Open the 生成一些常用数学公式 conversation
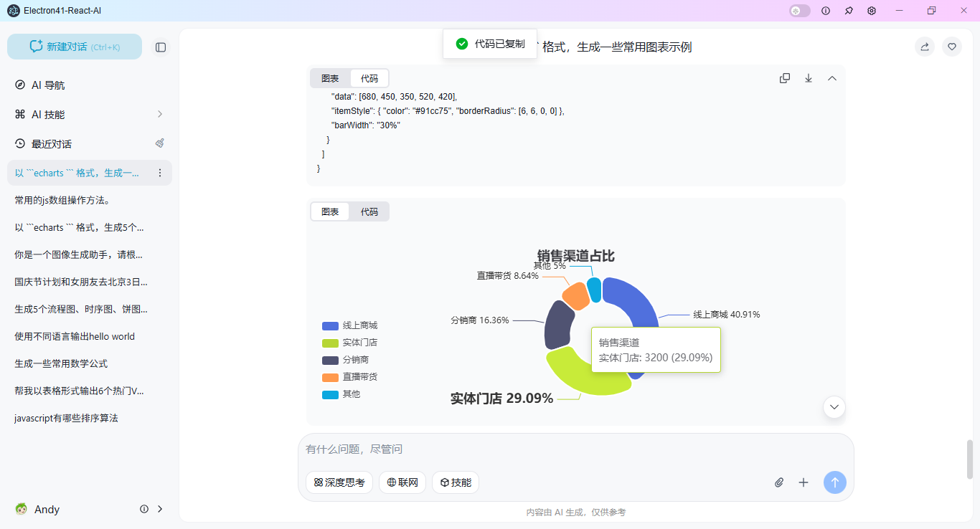The image size is (980, 529). click(90, 363)
